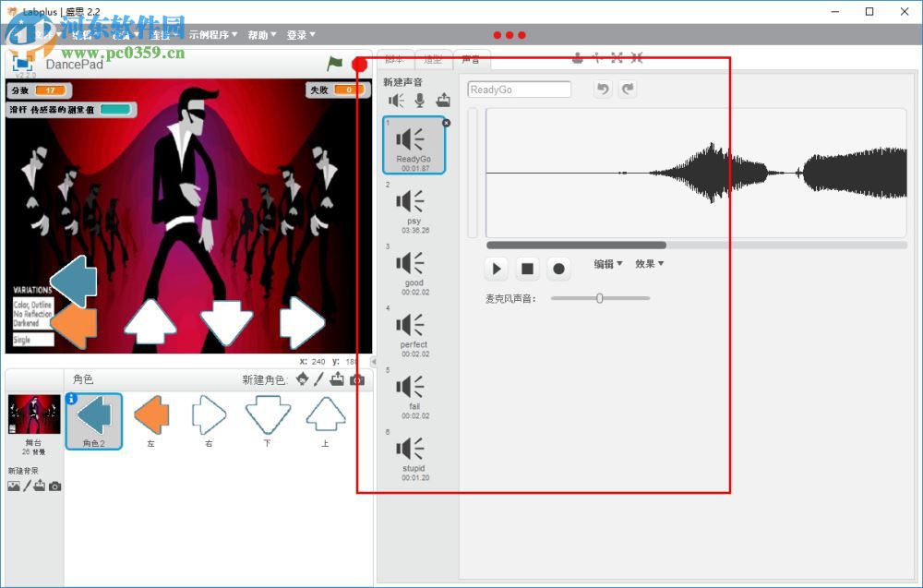Select the Shrink sprite tool
This screenshot has width=923, height=588.
[x=637, y=57]
